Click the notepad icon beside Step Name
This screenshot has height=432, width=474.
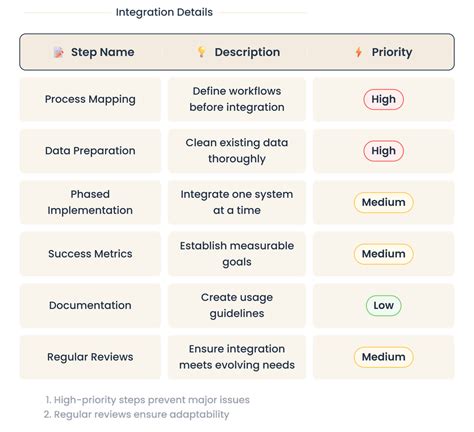click(x=58, y=52)
